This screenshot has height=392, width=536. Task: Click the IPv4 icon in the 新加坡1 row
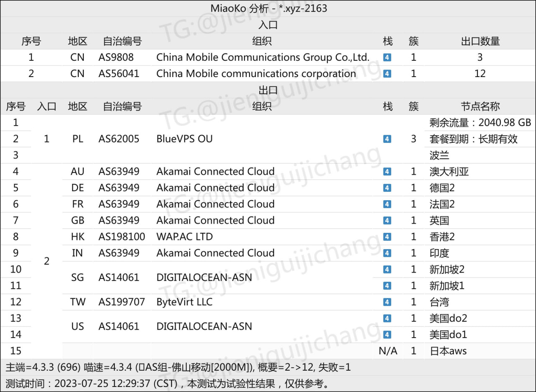tap(387, 286)
